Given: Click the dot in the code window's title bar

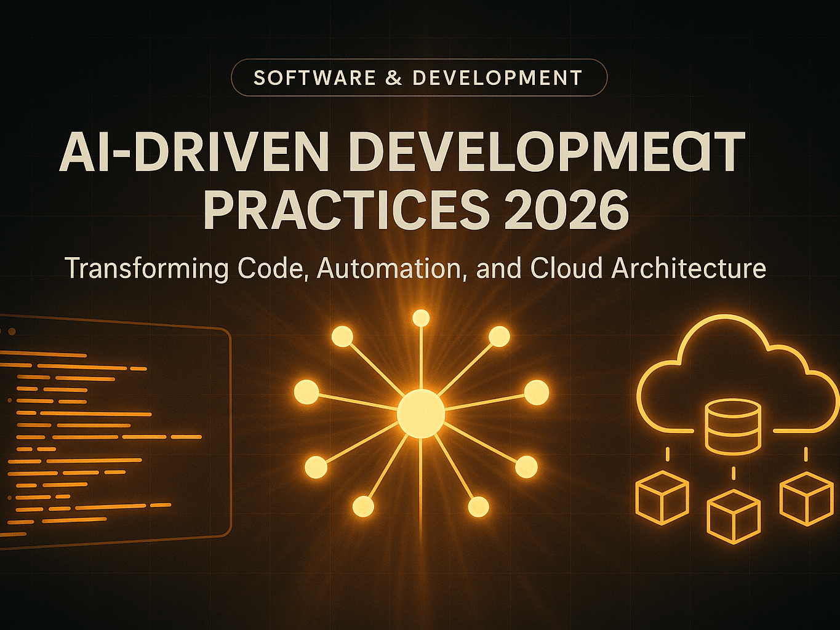Looking at the screenshot, I should (12, 332).
